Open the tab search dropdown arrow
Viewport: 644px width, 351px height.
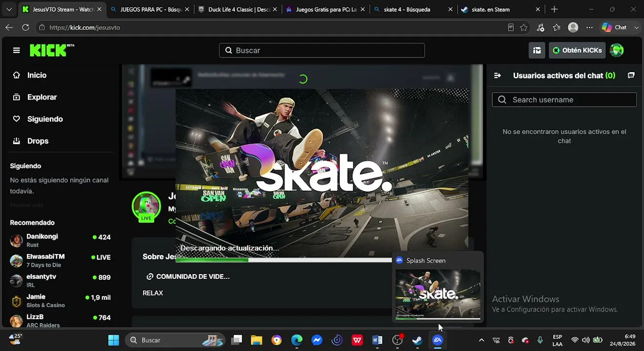(x=9, y=9)
